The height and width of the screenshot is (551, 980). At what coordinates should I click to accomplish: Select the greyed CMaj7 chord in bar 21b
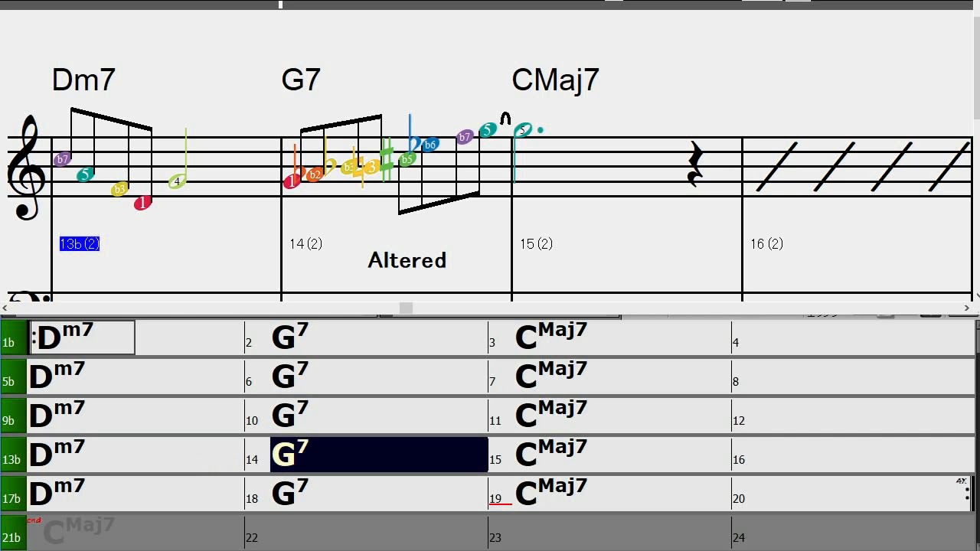click(x=79, y=531)
